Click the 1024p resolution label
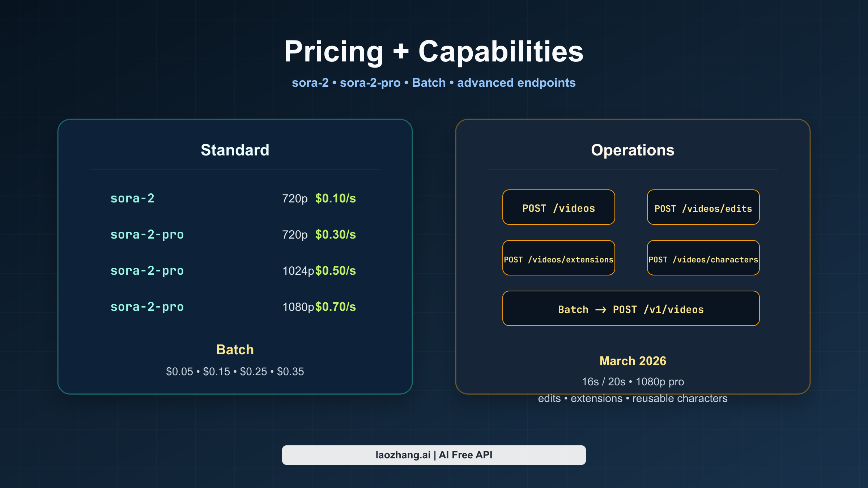The height and width of the screenshot is (488, 868). click(x=298, y=271)
